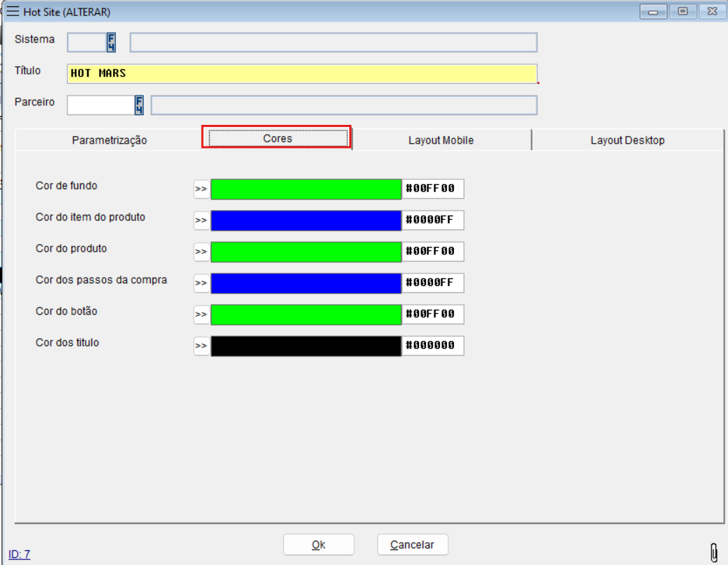Image resolution: width=728 pixels, height=565 pixels.
Task: Click the F4 lookup icon beside Sistema
Action: 111,43
